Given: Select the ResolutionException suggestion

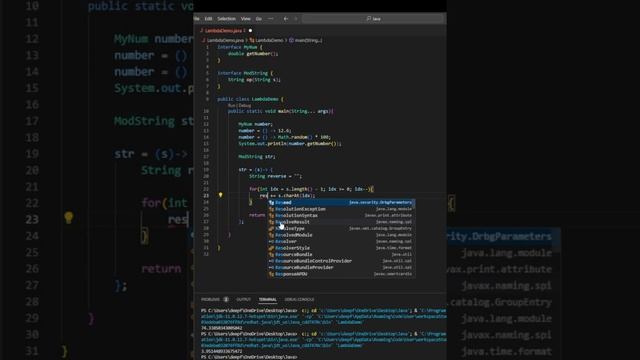Looking at the screenshot, I should (341, 209).
